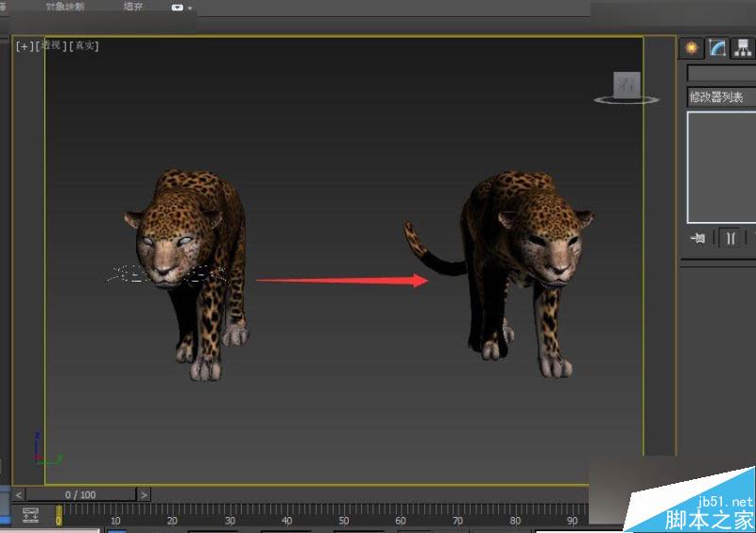Click frame 50 on the timeline

344,521
